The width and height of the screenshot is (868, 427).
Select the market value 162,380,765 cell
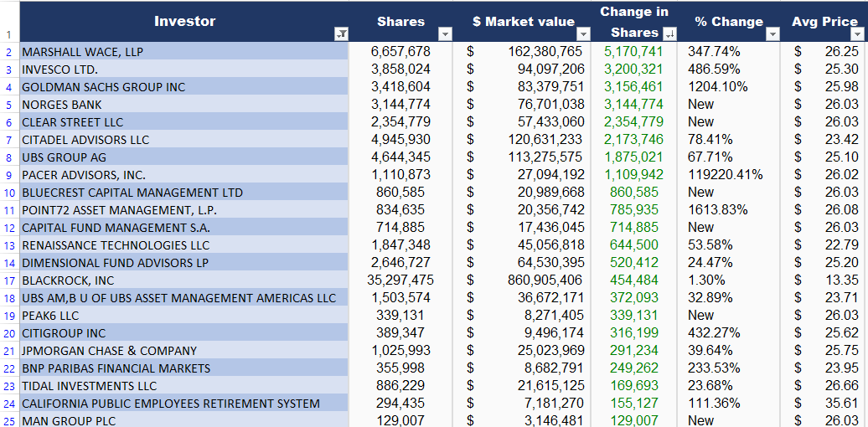(x=522, y=52)
